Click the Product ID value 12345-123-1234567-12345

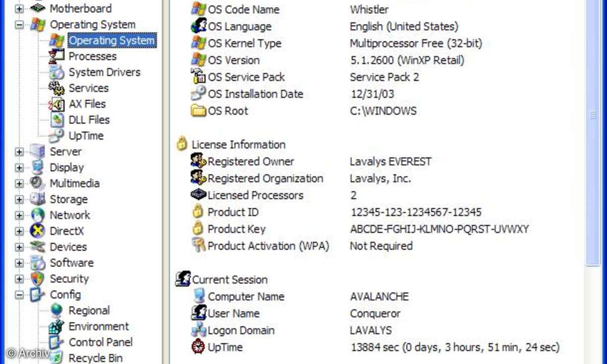coord(416,212)
